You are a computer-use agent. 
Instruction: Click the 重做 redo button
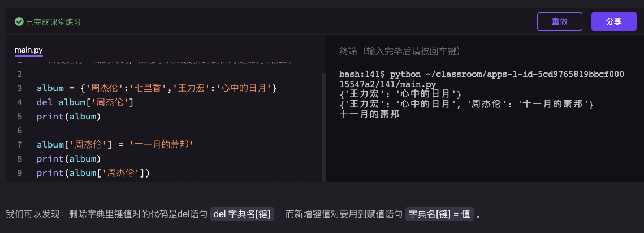tap(559, 21)
